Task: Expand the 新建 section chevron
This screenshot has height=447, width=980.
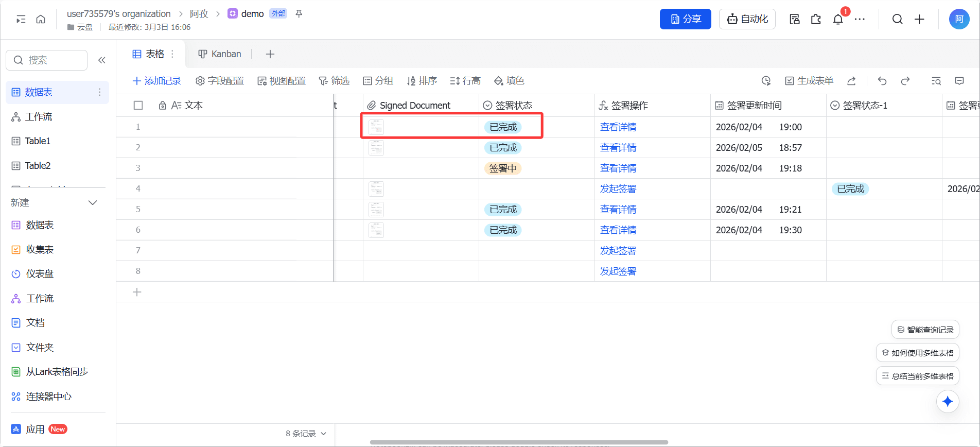Action: (x=93, y=202)
